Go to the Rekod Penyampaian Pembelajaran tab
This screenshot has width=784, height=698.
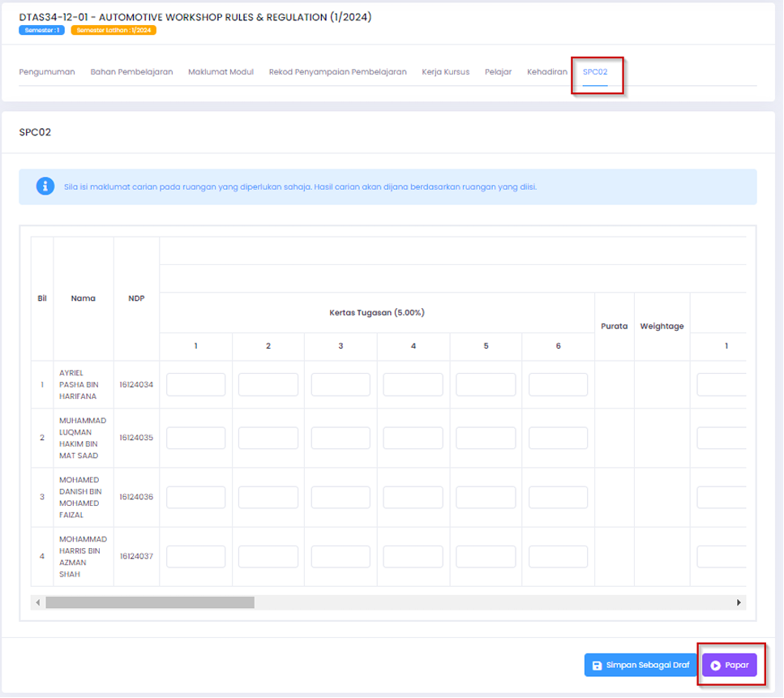point(337,72)
